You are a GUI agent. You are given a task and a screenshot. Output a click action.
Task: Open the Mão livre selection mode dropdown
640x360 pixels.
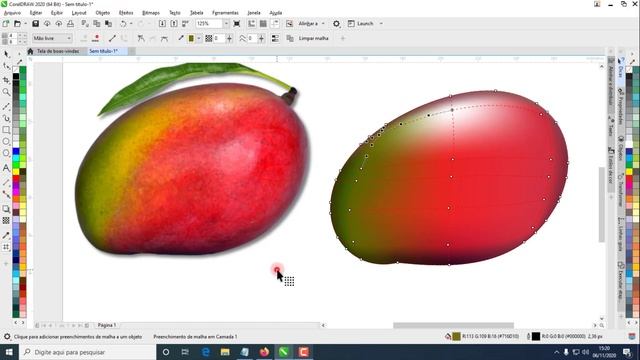pos(52,38)
